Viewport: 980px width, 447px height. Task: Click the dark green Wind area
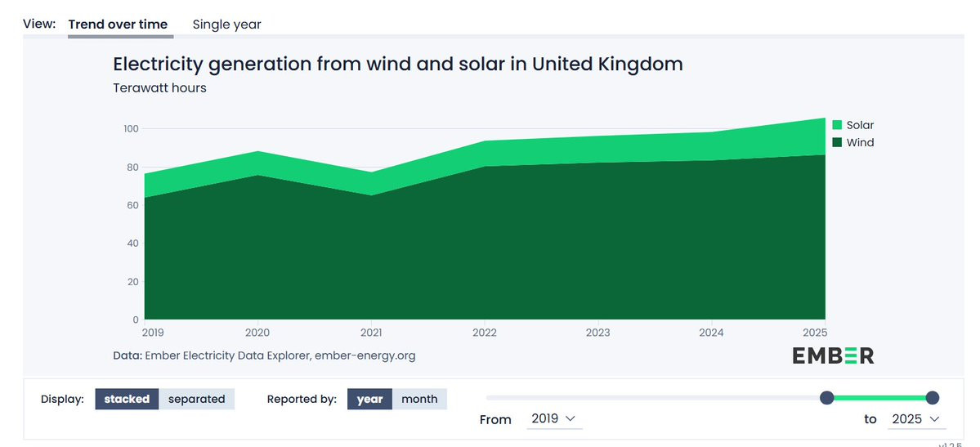click(x=490, y=245)
